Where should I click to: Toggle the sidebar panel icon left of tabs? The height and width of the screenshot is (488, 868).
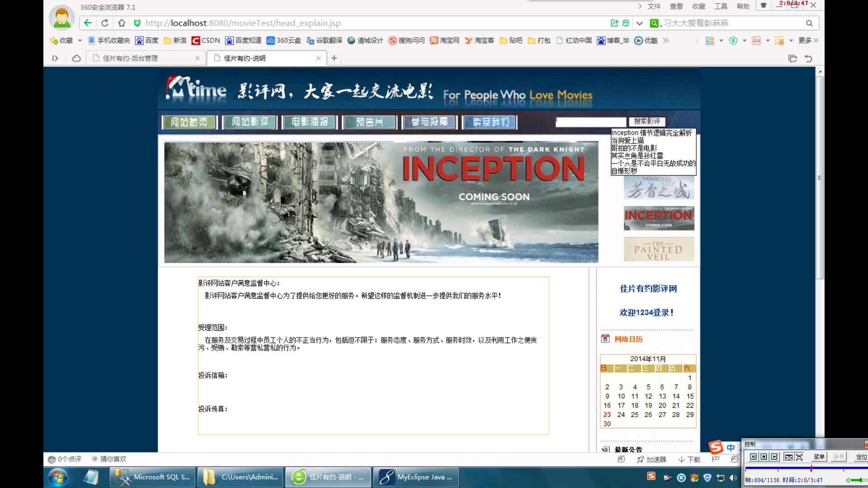pyautogui.click(x=55, y=58)
